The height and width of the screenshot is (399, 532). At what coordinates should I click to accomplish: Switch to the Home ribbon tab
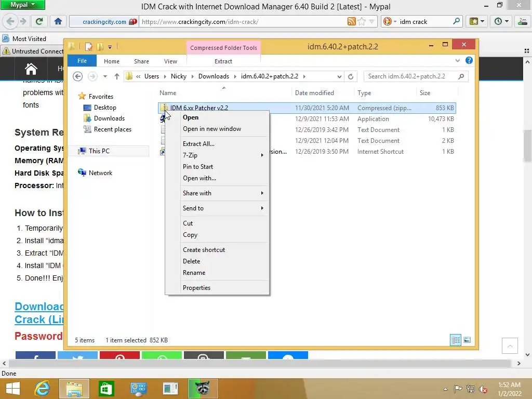(112, 61)
